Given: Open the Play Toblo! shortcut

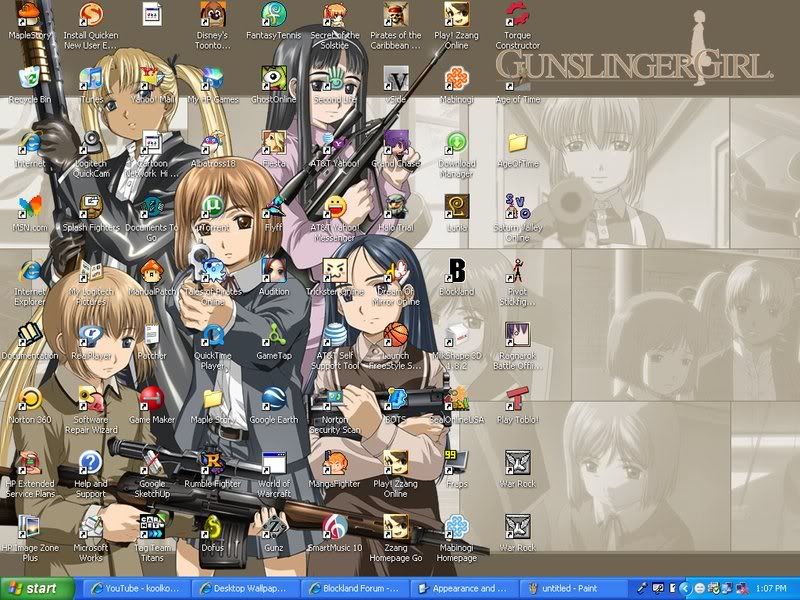Looking at the screenshot, I should click(517, 399).
